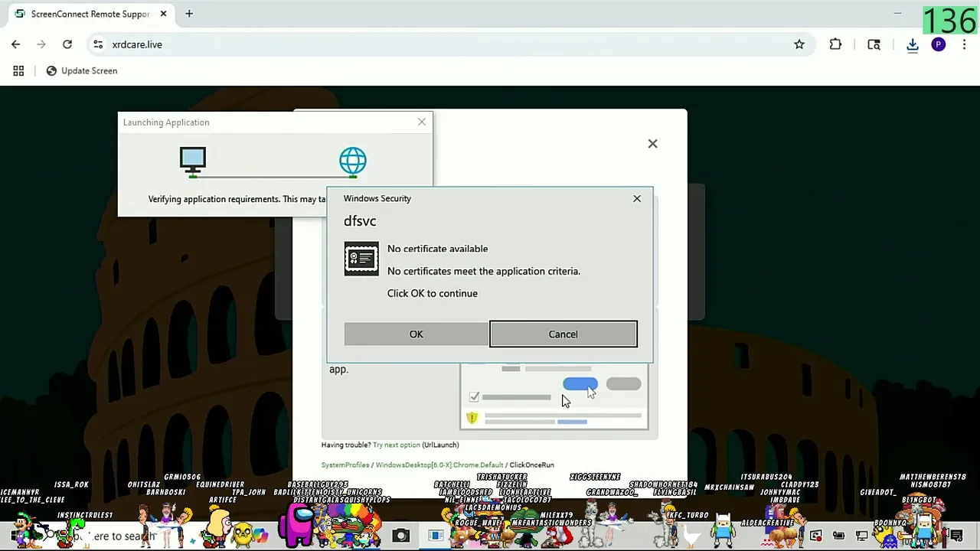Close the ScreenConnect download panel

pos(652,143)
